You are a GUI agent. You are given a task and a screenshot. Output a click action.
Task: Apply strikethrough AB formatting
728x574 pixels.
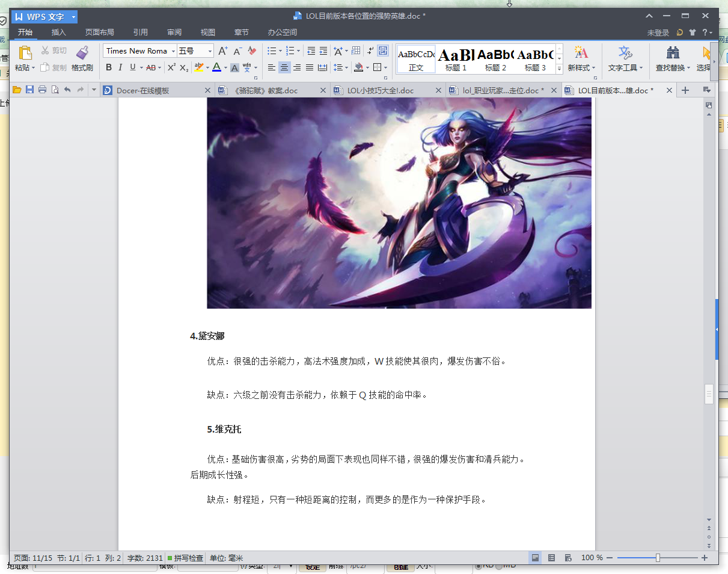point(151,67)
